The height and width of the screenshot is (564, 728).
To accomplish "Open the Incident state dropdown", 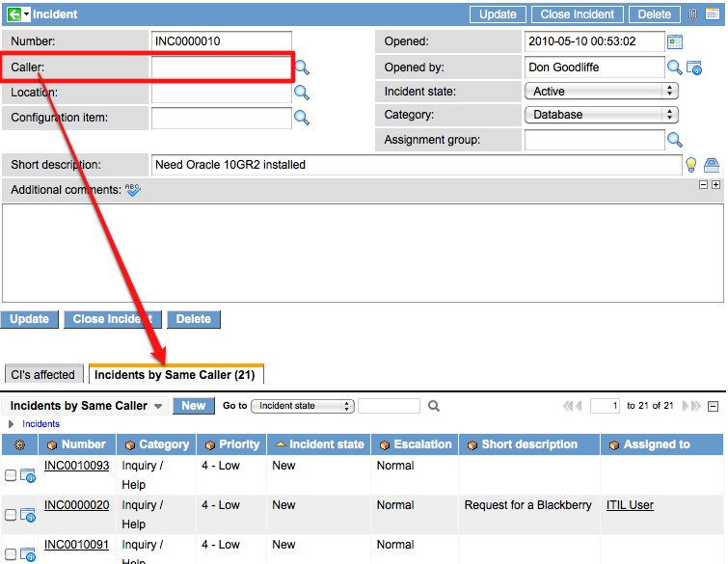I will (601, 92).
